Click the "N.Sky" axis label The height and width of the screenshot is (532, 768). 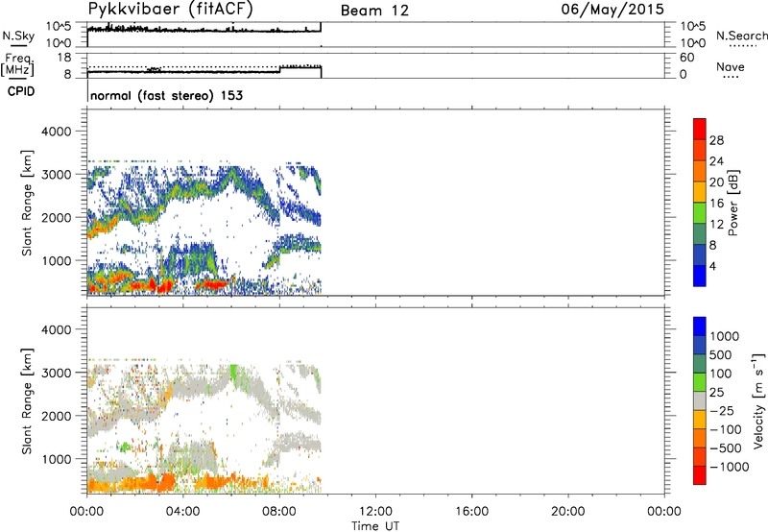pos(18,36)
